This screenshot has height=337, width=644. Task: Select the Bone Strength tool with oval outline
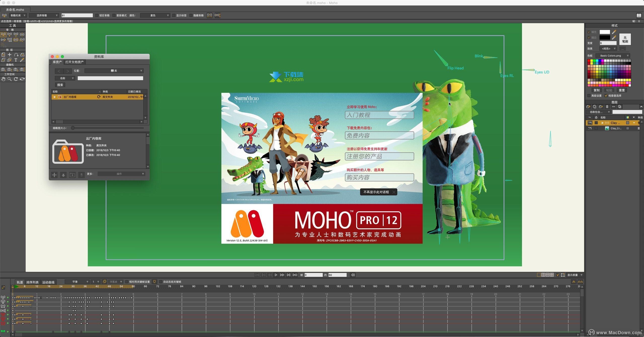[16, 40]
